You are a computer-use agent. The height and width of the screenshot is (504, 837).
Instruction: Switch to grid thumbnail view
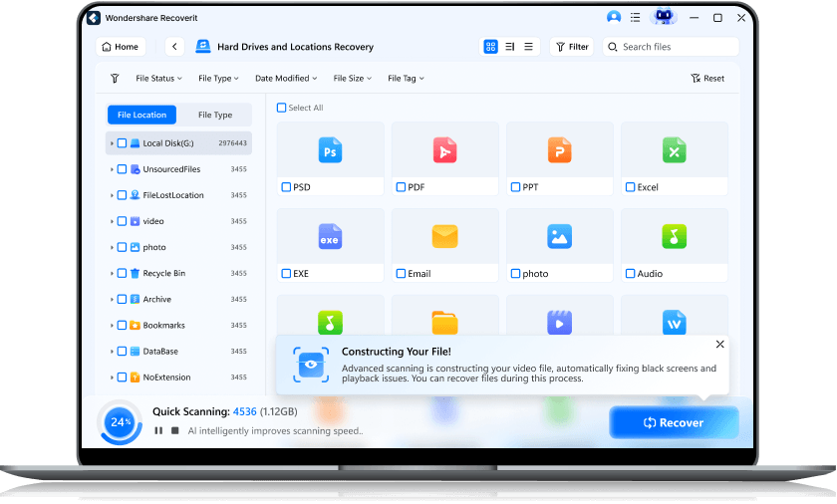[x=490, y=47]
